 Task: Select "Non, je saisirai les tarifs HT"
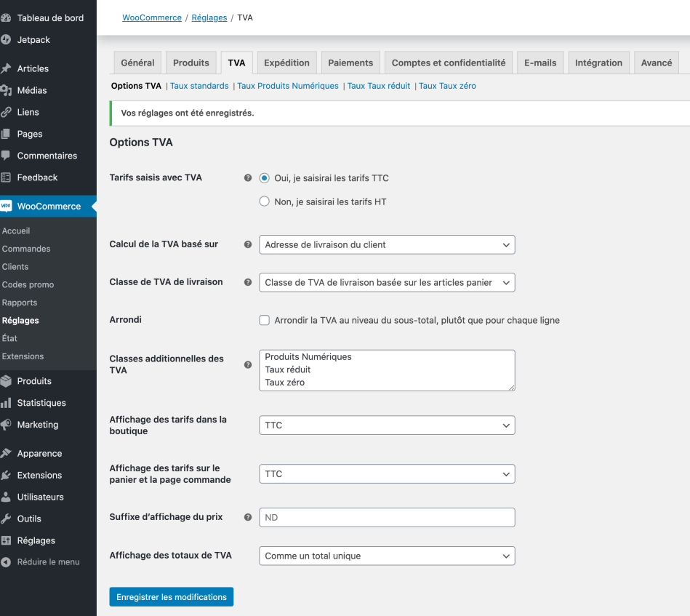[265, 201]
